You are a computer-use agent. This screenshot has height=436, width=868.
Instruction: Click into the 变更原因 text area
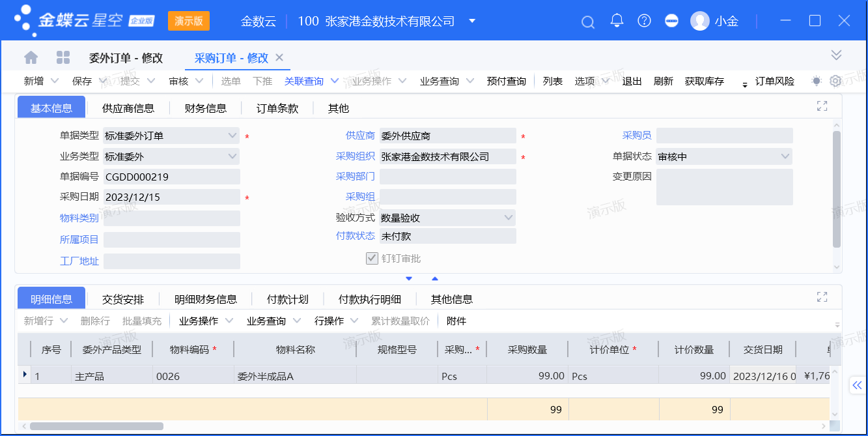[725, 187]
